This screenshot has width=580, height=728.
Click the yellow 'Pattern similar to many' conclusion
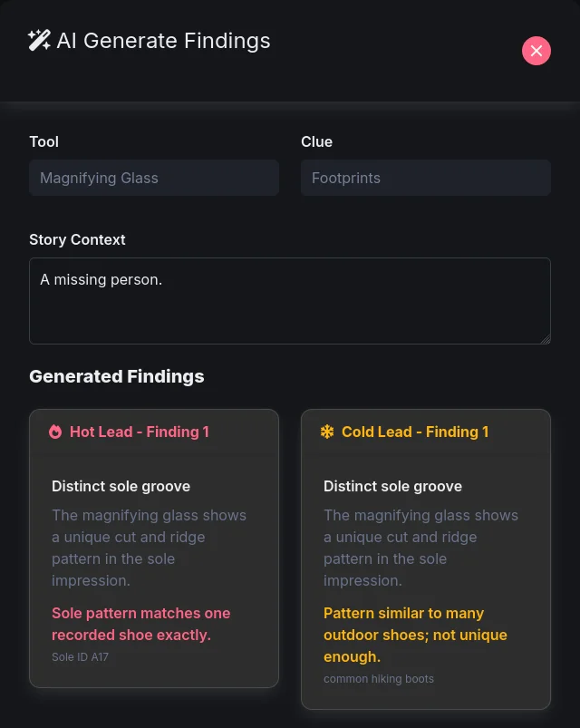pyautogui.click(x=415, y=635)
